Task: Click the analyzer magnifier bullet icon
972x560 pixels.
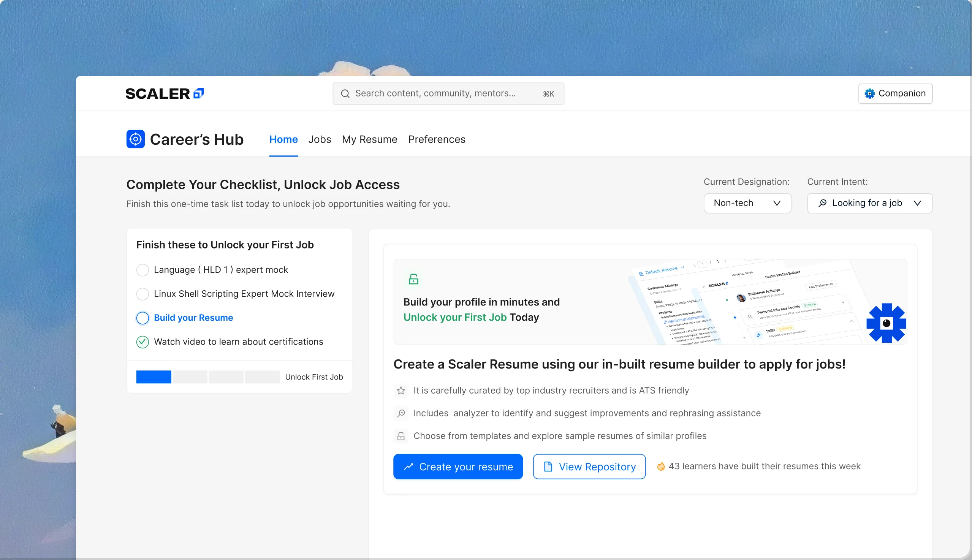Action: pos(401,413)
